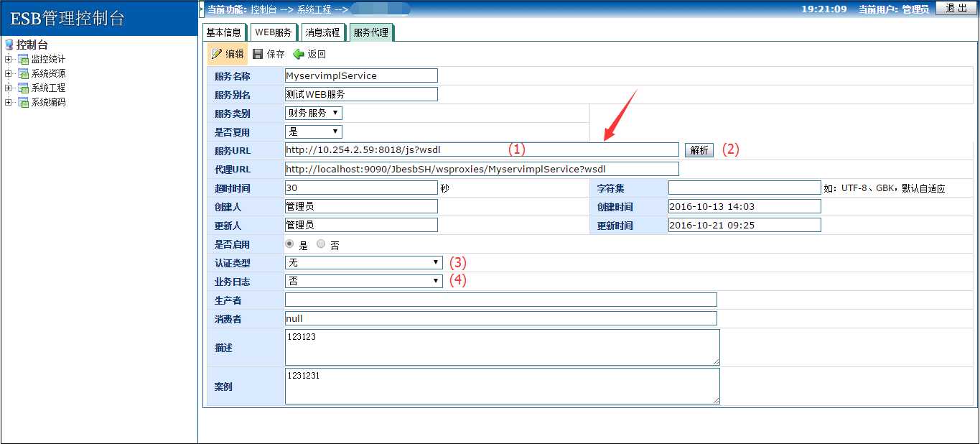980x444 pixels.
Task: Click the 超时时间 input field
Action: tap(361, 188)
